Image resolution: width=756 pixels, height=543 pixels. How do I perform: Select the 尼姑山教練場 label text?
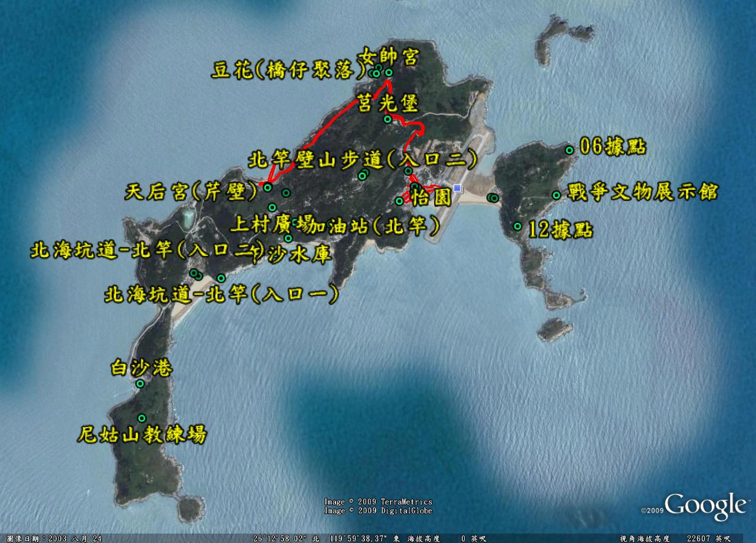[142, 436]
